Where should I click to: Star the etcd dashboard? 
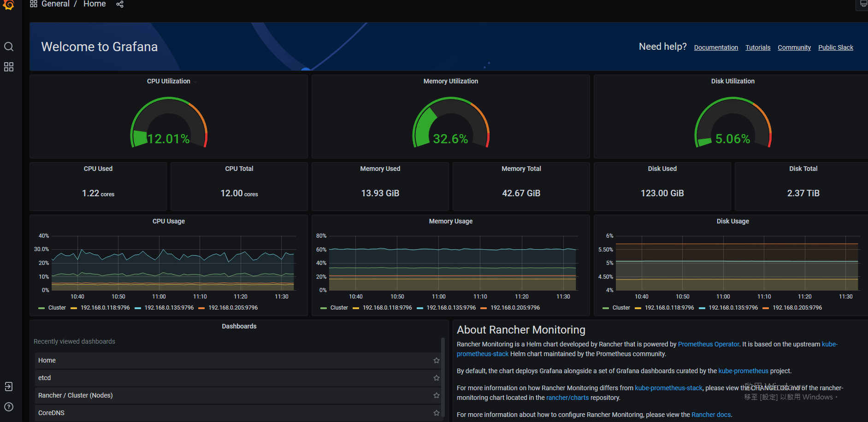tap(437, 378)
